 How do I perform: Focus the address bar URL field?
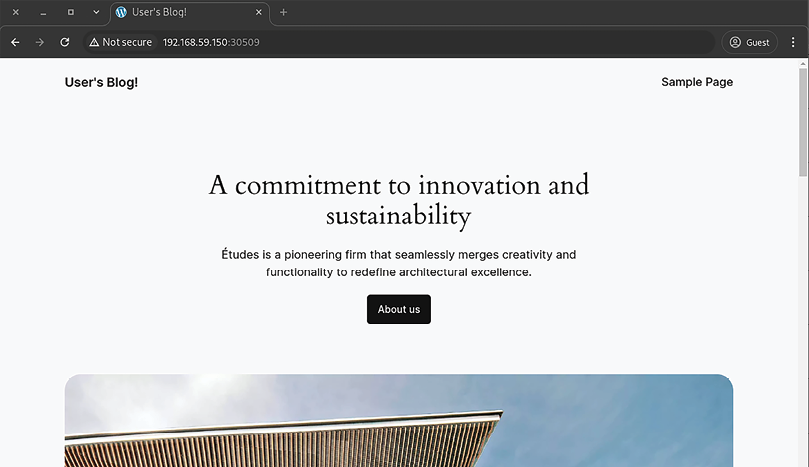pos(400,42)
